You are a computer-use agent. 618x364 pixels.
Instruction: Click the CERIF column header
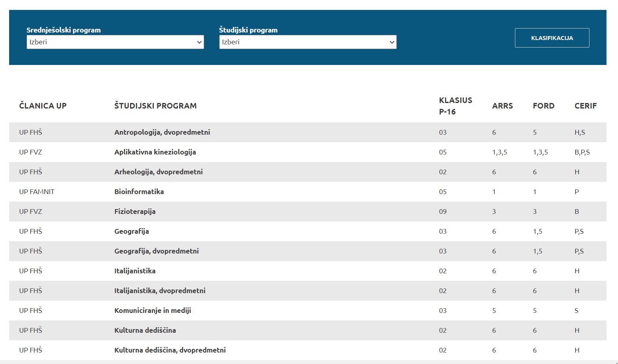point(585,106)
